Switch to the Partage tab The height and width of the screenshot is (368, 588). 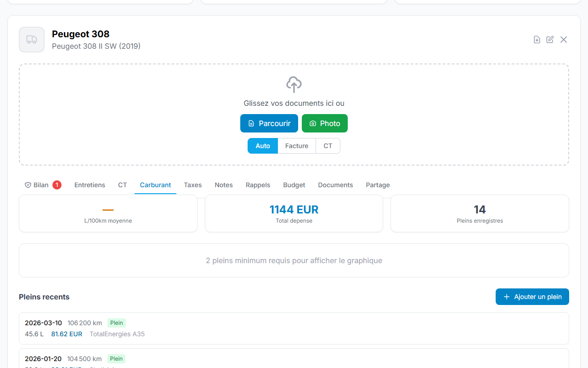point(378,185)
